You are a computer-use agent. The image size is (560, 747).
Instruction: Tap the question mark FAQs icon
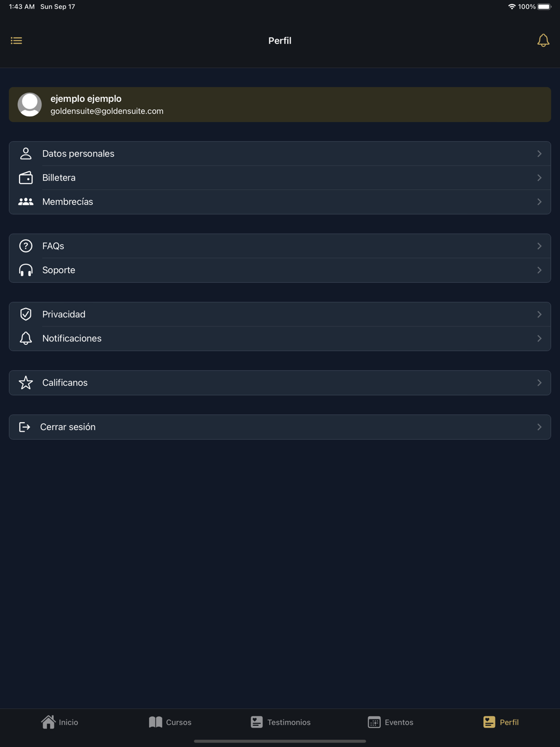coord(26,246)
